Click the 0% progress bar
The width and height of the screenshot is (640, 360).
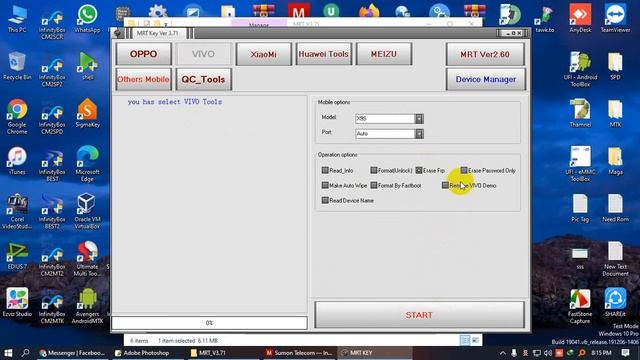pos(209,322)
